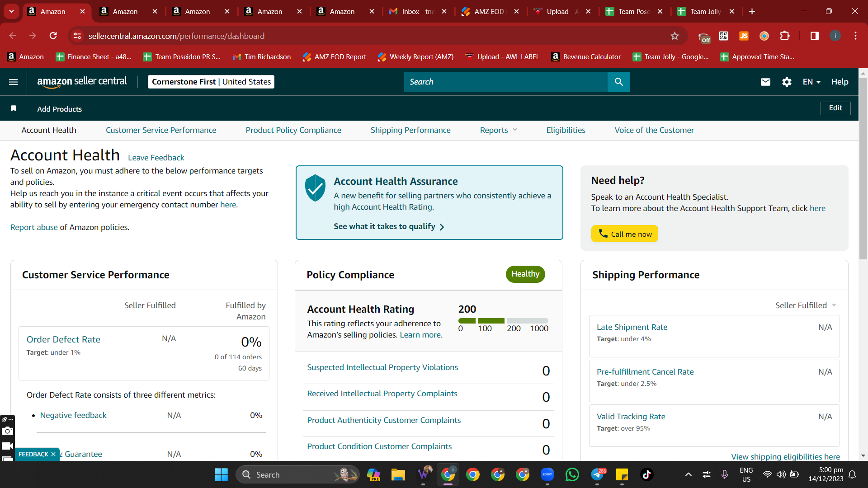Open Sticky Notes from the taskbar
Screen dimensions: 868x488
pyautogui.click(x=622, y=474)
